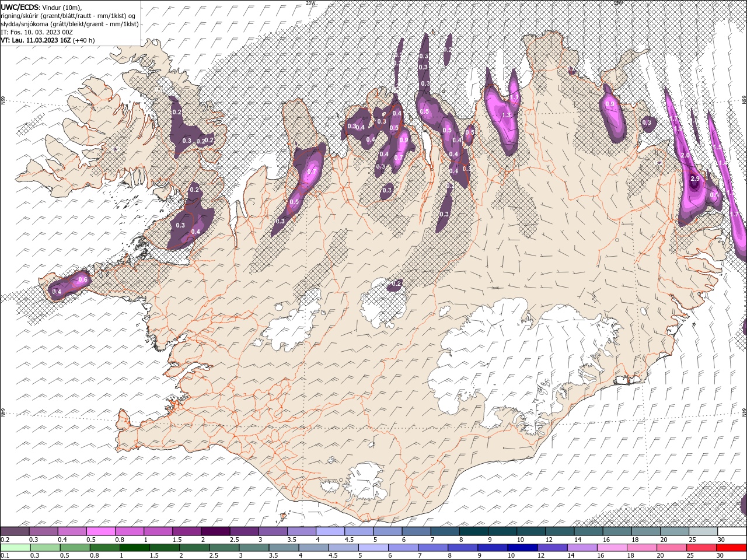Choose the darkest green rain swatch at 1
The width and height of the screenshot is (747, 560).
coord(134,548)
